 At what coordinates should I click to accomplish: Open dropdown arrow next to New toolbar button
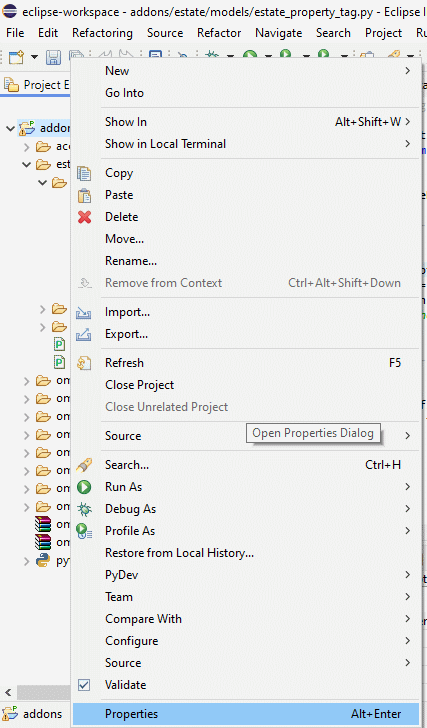coord(34,57)
